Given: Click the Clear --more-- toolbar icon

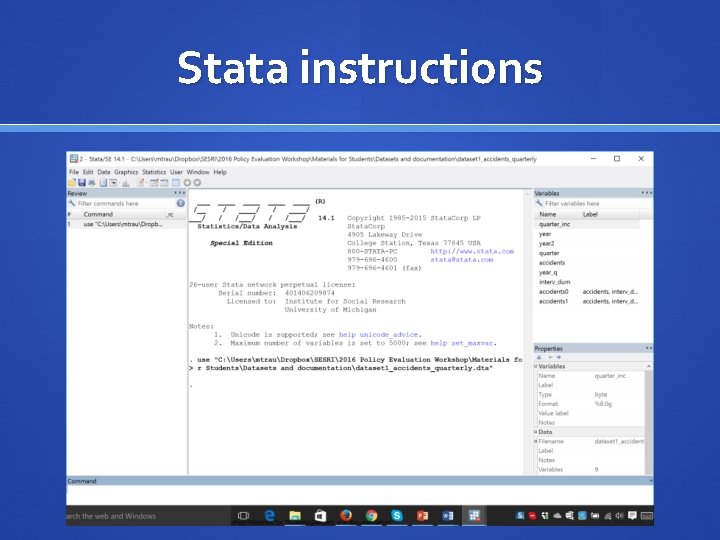Looking at the screenshot, I should pyautogui.click(x=187, y=183).
